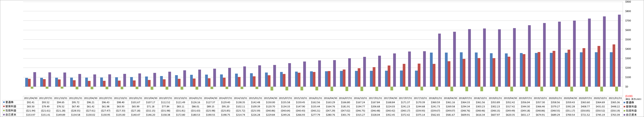Click the 2016/10/31 date column header
This screenshot has width=644, height=117.
361,98
